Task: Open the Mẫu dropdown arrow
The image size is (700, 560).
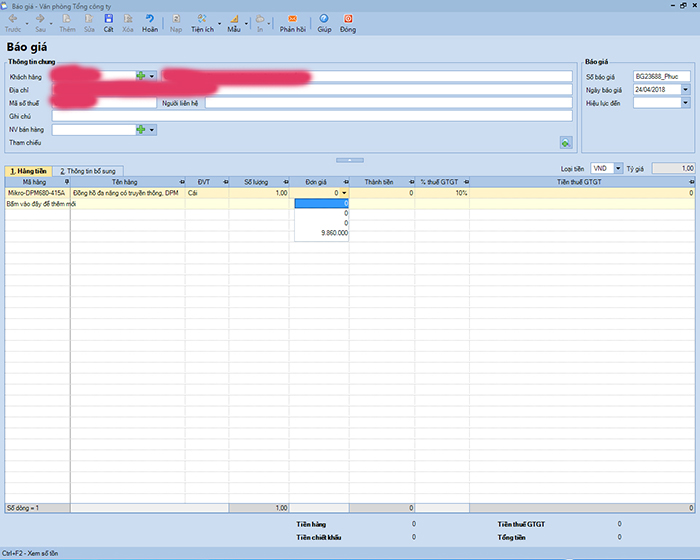Action: 246,23
